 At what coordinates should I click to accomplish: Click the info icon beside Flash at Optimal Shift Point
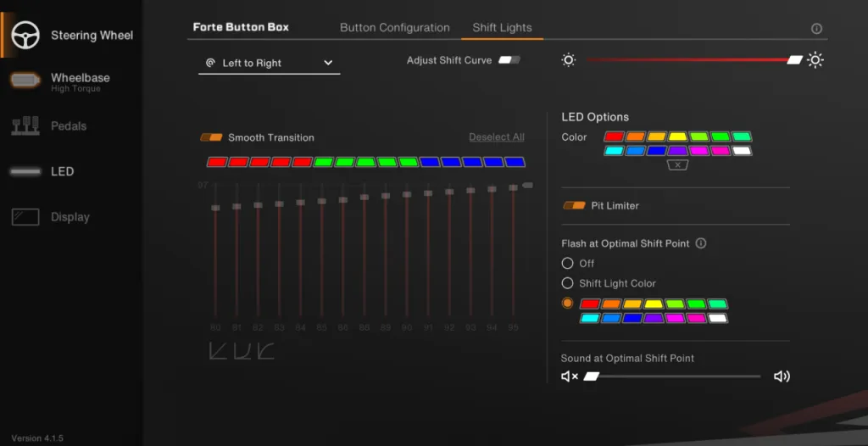[x=701, y=243]
